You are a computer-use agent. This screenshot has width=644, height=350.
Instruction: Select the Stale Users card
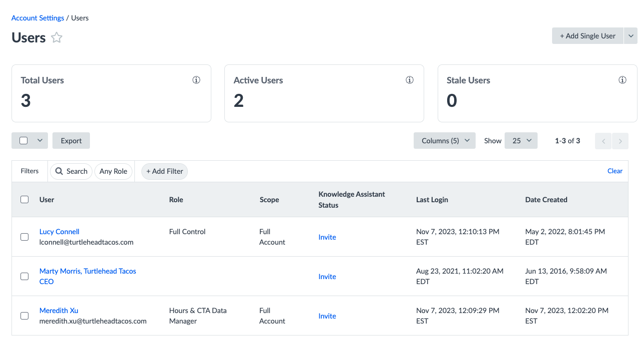(538, 93)
